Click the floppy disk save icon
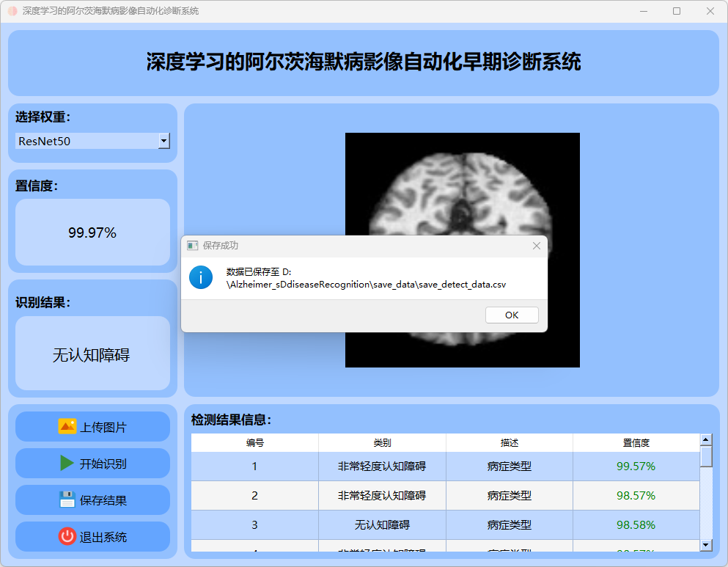The width and height of the screenshot is (728, 567). click(67, 500)
